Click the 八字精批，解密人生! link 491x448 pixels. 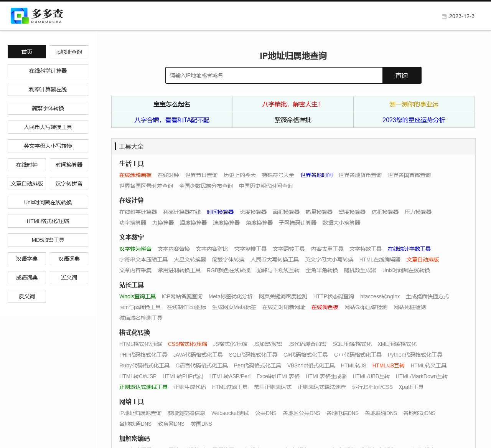click(293, 104)
